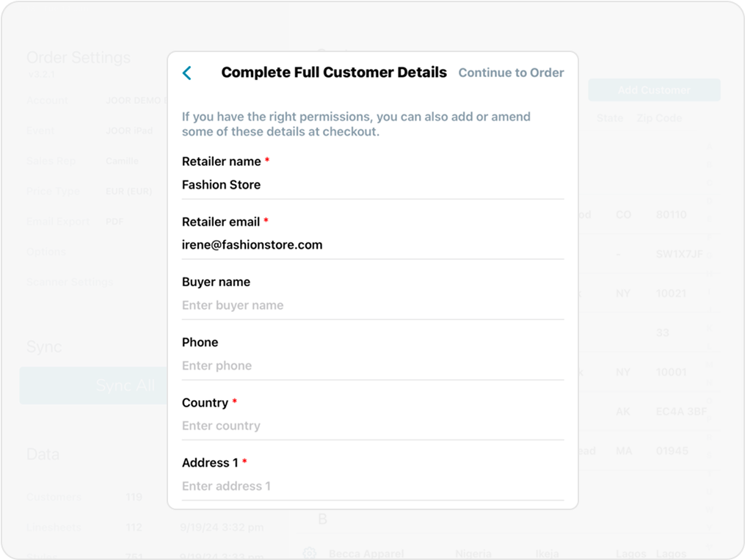
Task: Click the Continue to Order link
Action: tap(511, 73)
